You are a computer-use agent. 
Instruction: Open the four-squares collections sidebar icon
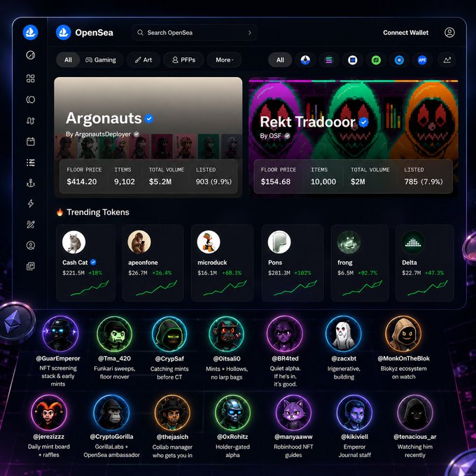click(x=31, y=78)
